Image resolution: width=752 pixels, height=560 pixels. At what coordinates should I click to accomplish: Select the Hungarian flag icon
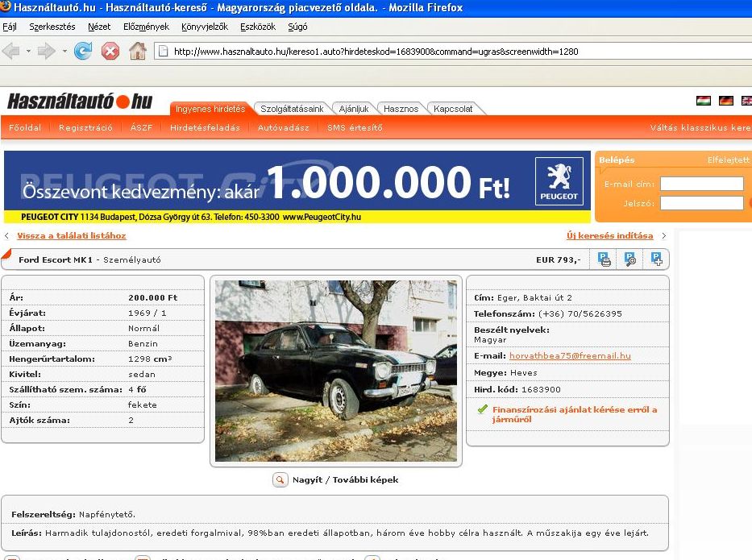[x=703, y=101]
